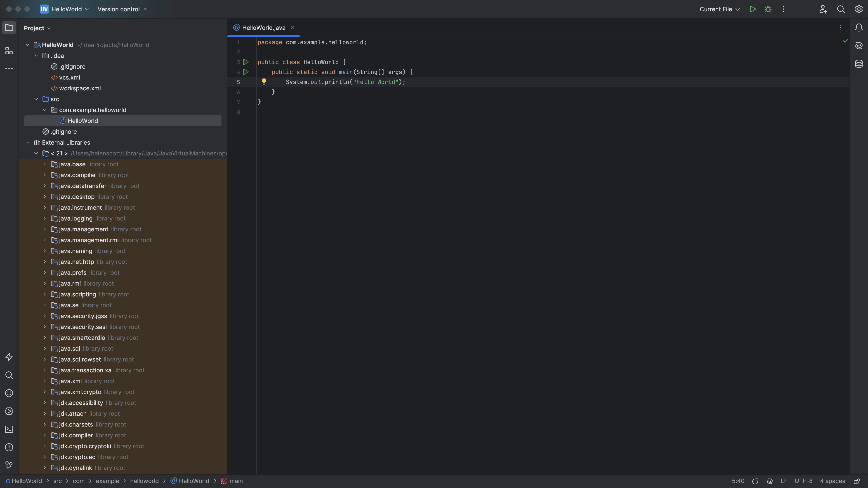
Task: Click the Debug bug icon
Action: (x=768, y=9)
